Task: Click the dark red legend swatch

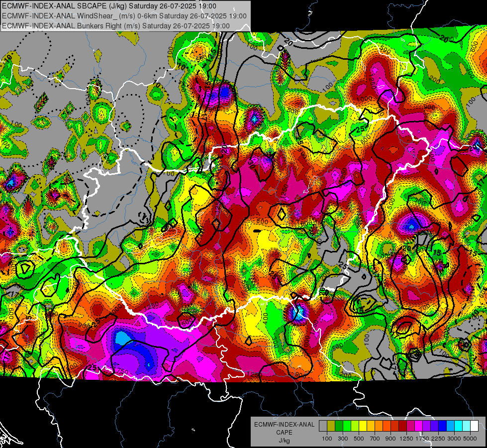Action: coord(402,426)
